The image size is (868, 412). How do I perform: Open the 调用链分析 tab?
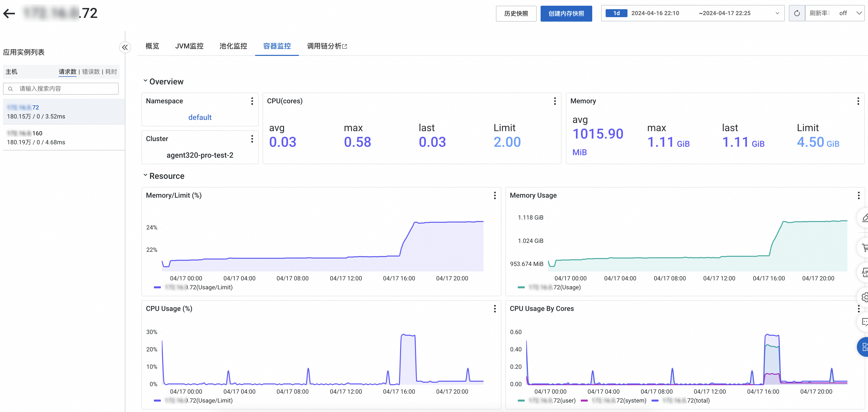(327, 46)
